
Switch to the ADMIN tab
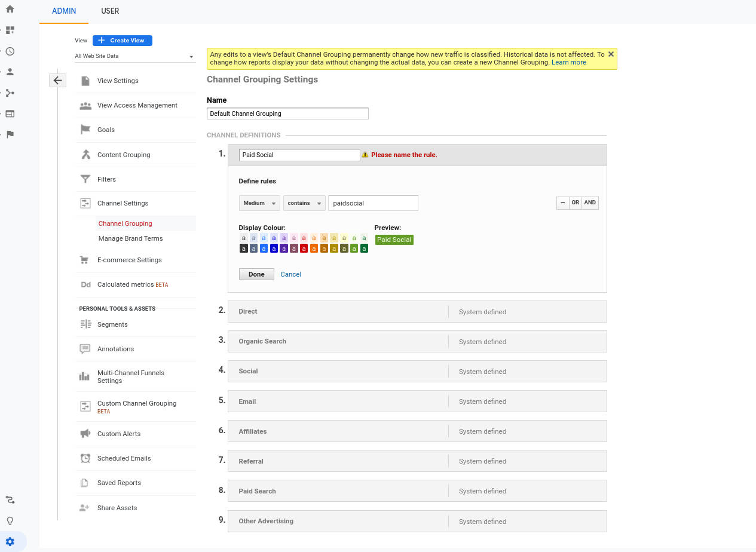(x=63, y=11)
